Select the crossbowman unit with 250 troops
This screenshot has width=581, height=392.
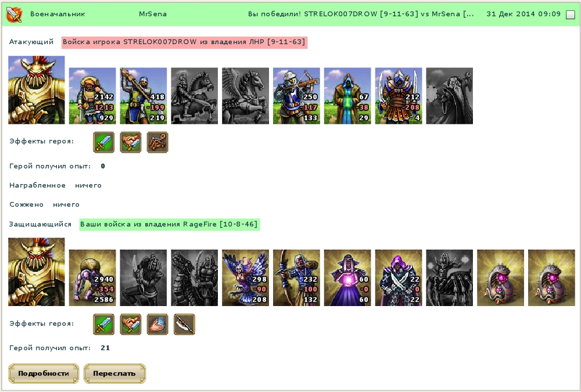coord(296,96)
